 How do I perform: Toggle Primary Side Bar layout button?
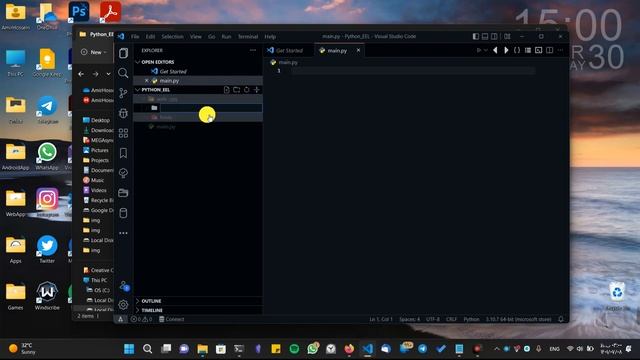476,36
